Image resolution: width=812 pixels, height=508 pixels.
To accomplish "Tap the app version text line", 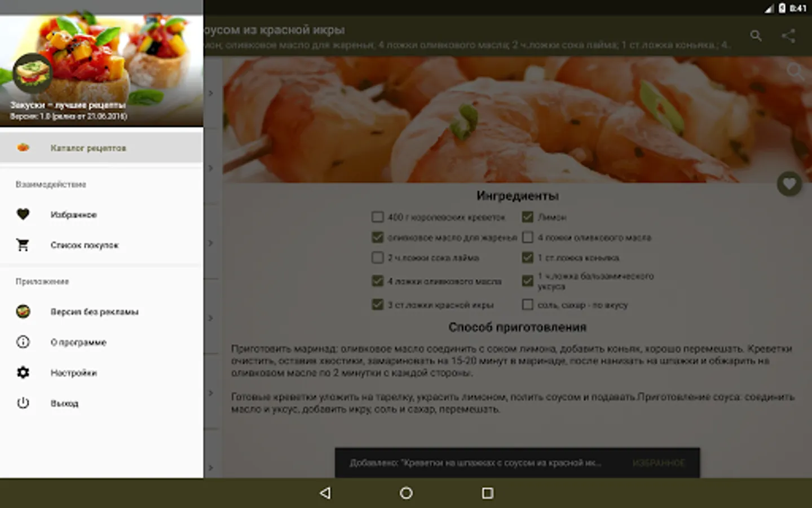I will [x=68, y=116].
